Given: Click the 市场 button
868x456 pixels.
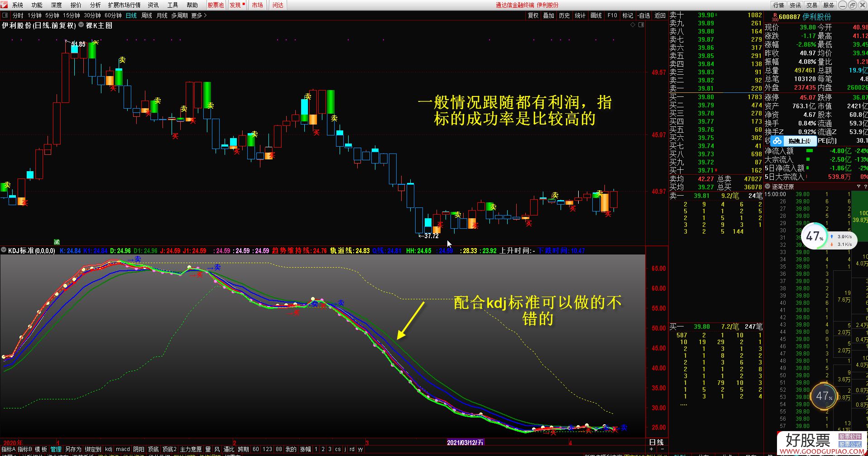Looking at the screenshot, I should 258,5.
